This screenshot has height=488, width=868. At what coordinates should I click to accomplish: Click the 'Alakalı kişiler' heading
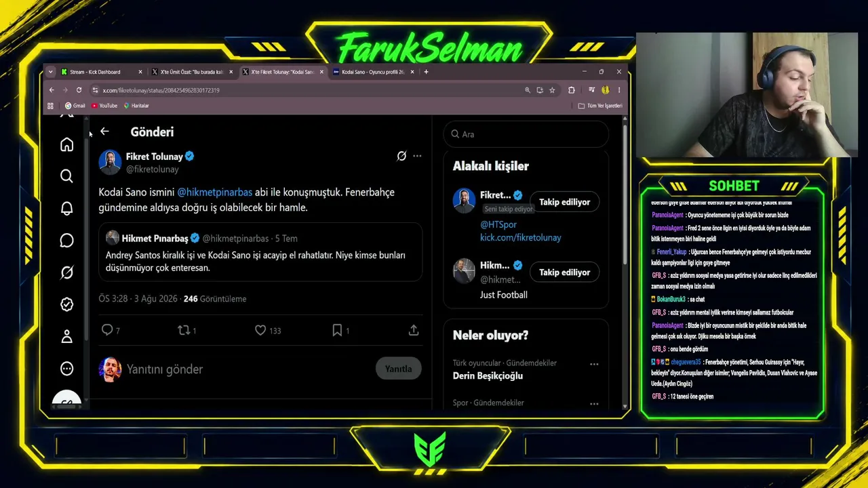[491, 166]
